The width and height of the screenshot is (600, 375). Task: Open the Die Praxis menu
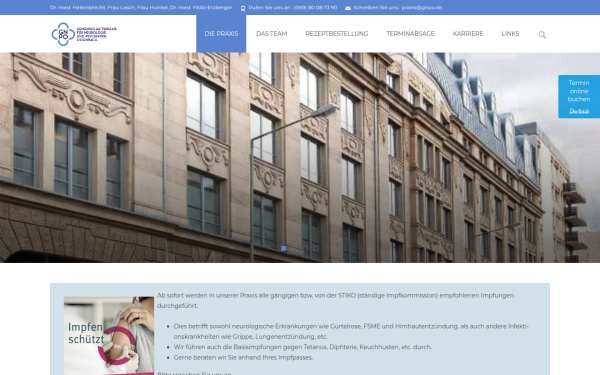click(x=221, y=34)
